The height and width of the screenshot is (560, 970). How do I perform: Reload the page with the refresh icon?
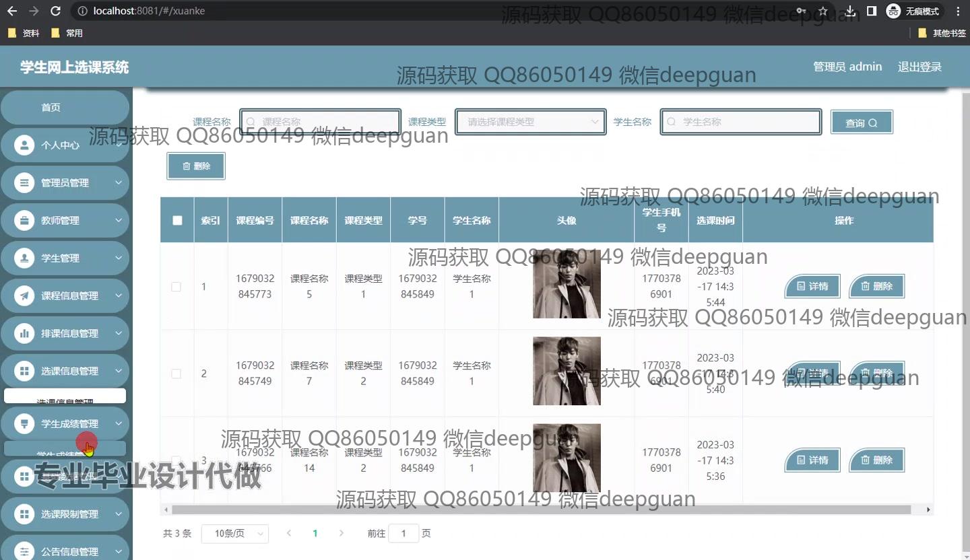[x=56, y=11]
